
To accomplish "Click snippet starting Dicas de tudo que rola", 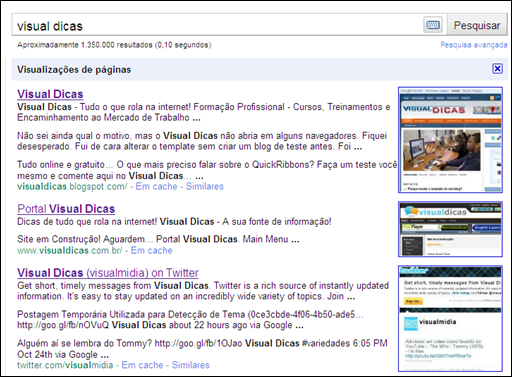I will click(174, 222).
